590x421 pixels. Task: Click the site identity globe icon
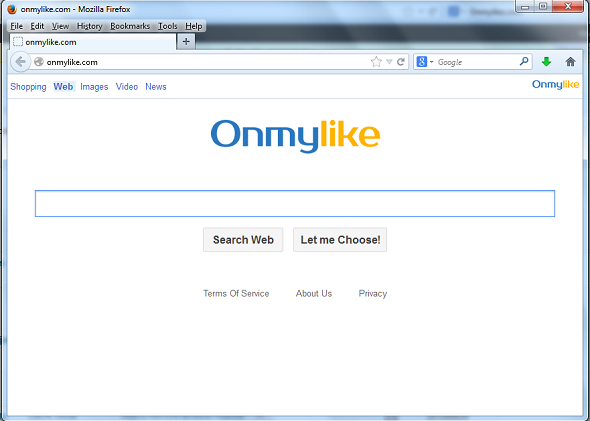point(39,62)
